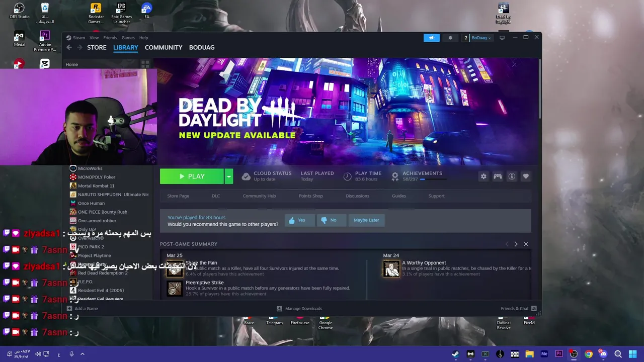This screenshot has height=362, width=644.
Task: Open Discussions link
Action: coord(357,196)
